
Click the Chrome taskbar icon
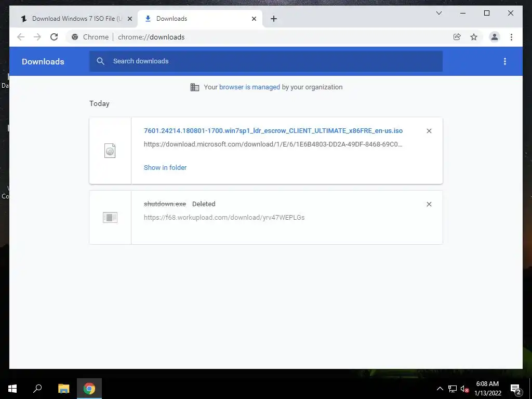(x=89, y=389)
